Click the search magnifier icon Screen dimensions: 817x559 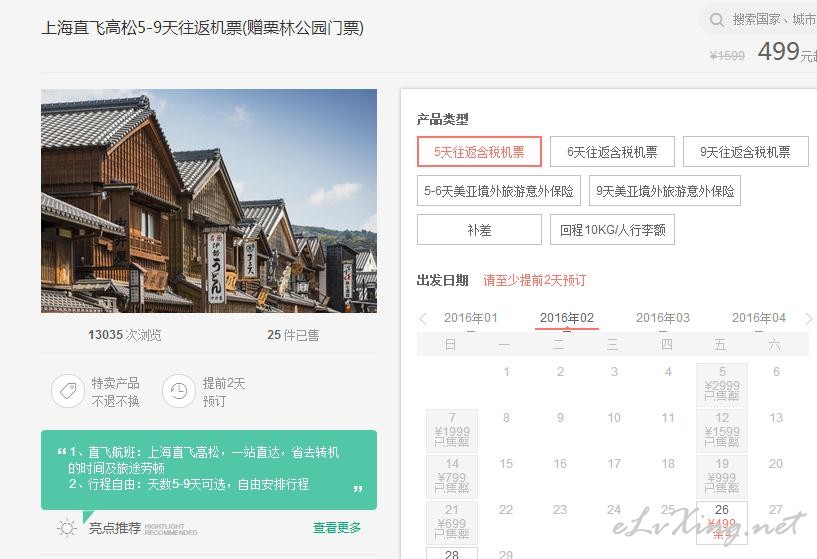coord(717,20)
